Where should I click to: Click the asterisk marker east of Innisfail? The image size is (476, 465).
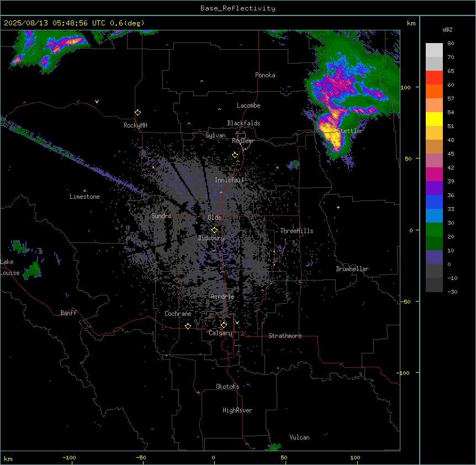coord(277,167)
